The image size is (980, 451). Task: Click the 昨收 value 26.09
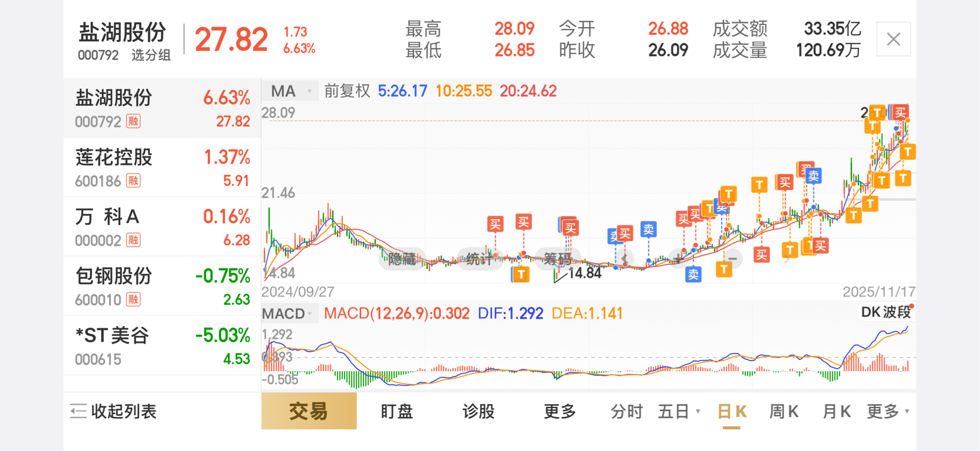tap(668, 51)
